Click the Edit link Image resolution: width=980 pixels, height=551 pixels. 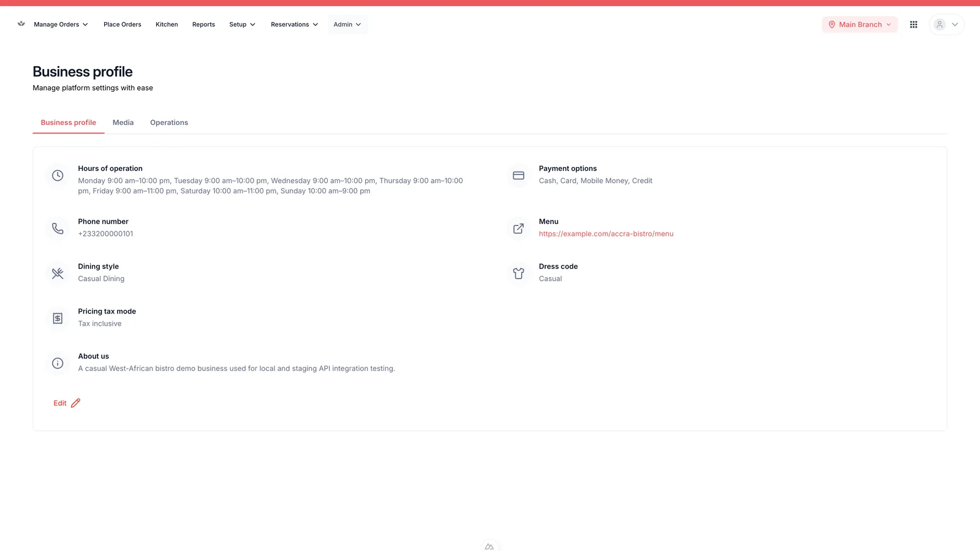point(67,403)
